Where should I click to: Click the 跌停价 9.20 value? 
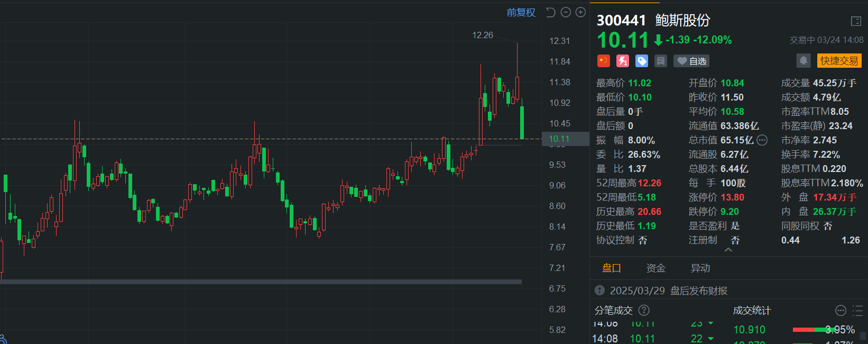pyautogui.click(x=730, y=212)
